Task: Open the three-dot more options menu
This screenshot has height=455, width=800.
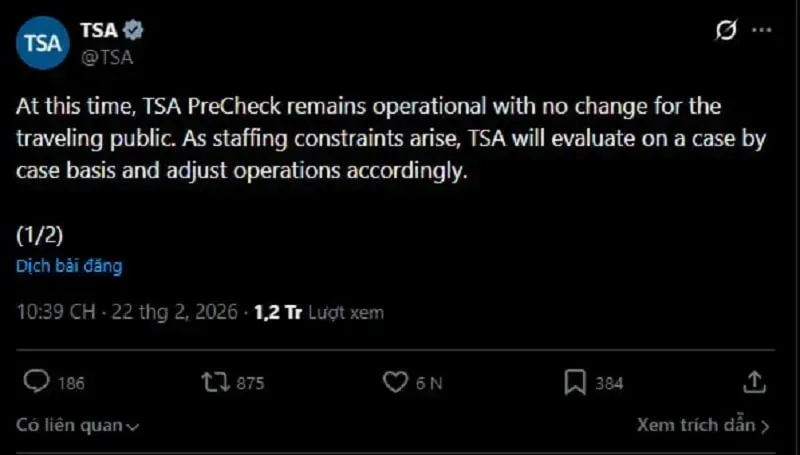Action: click(763, 31)
